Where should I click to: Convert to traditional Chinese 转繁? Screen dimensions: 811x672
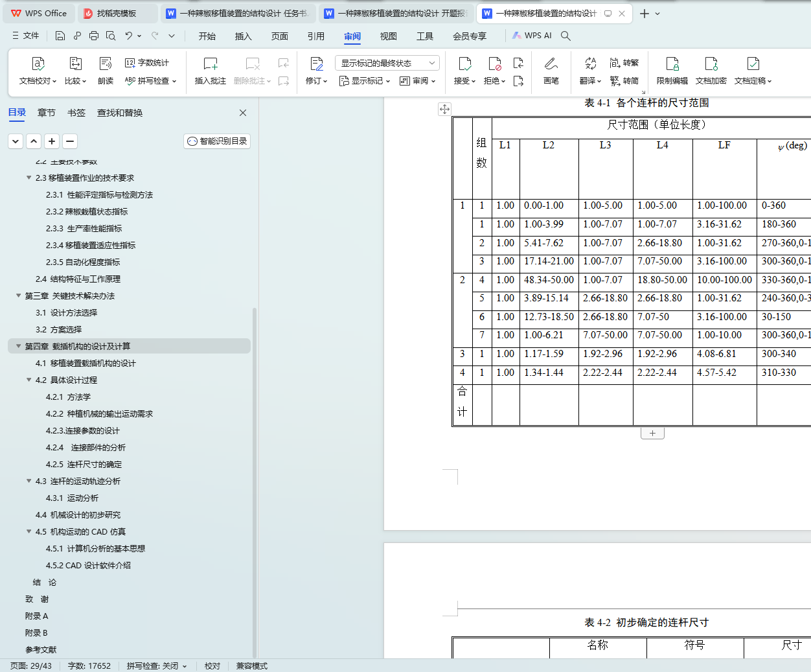(624, 63)
